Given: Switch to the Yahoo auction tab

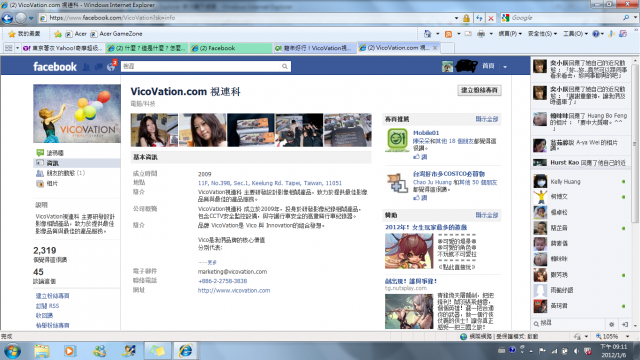Looking at the screenshot, I should (62, 48).
